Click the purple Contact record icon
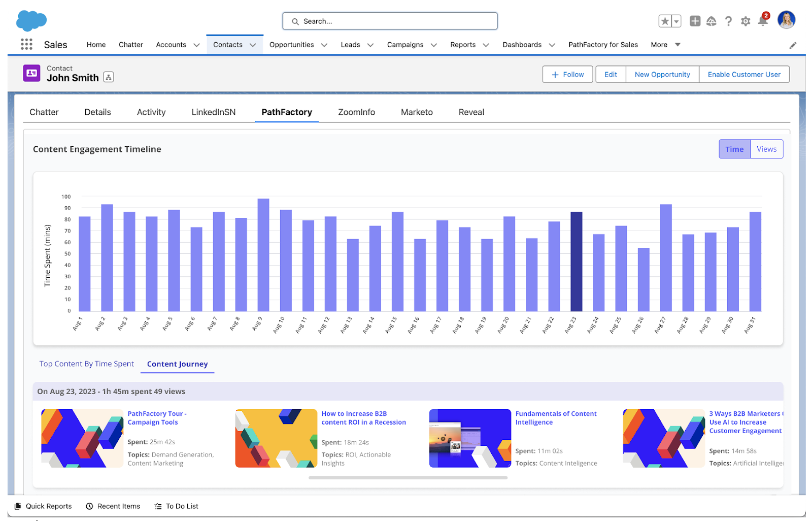This screenshot has height=521, width=812. coord(32,73)
